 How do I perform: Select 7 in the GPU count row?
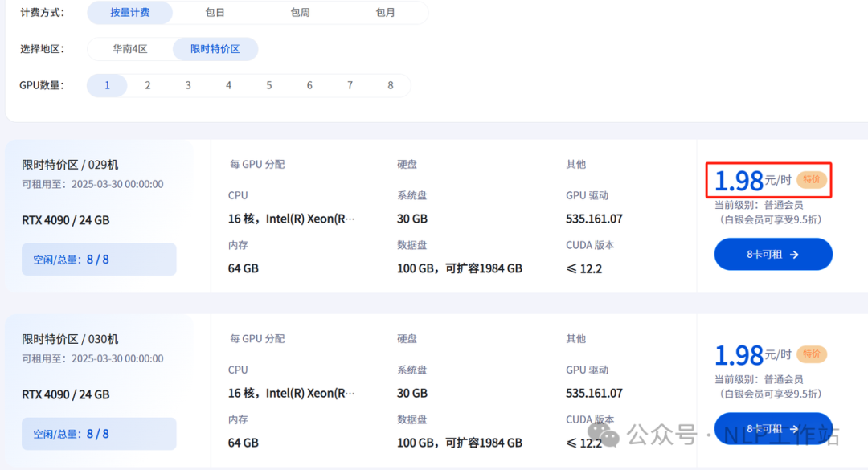tap(350, 85)
